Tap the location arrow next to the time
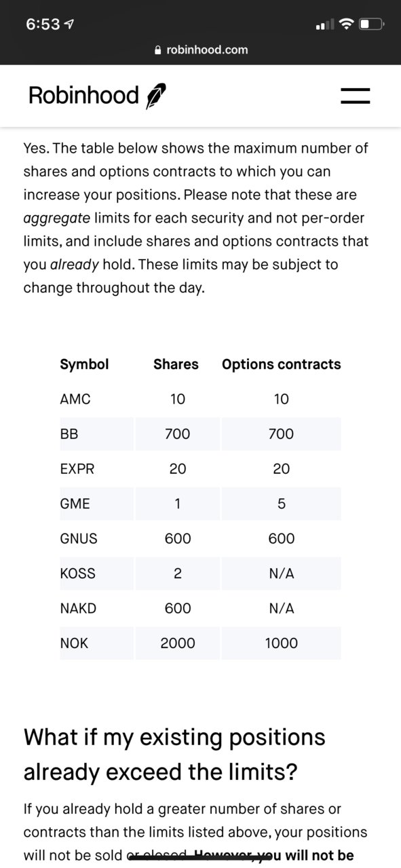The height and width of the screenshot is (868, 401). [x=69, y=24]
